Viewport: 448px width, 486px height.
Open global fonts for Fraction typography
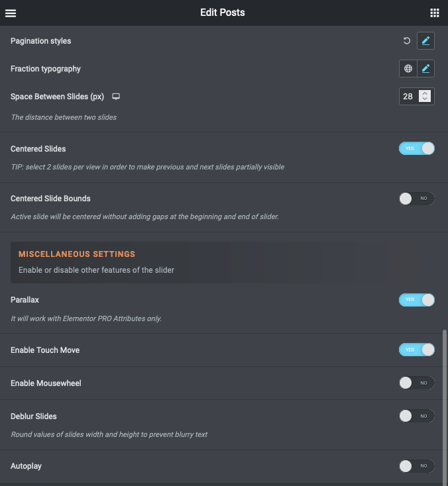[x=408, y=68]
